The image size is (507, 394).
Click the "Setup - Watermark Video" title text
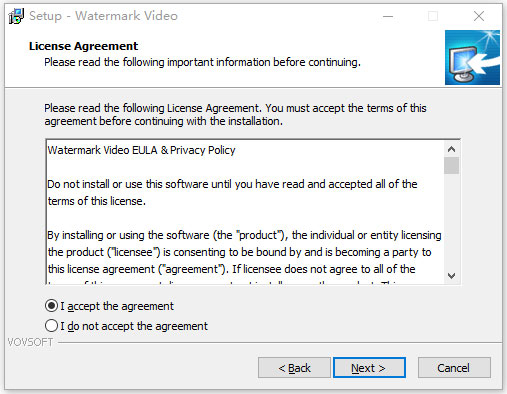coord(103,16)
